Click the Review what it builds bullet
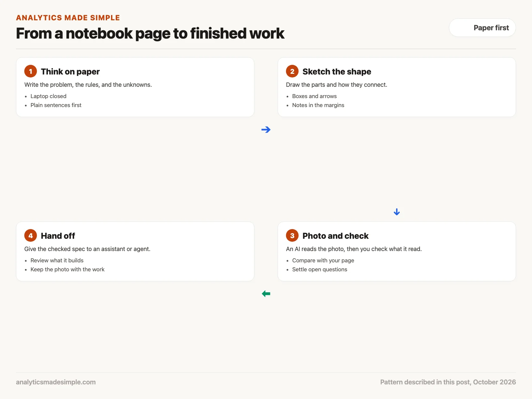This screenshot has height=399, width=532. tap(57, 260)
